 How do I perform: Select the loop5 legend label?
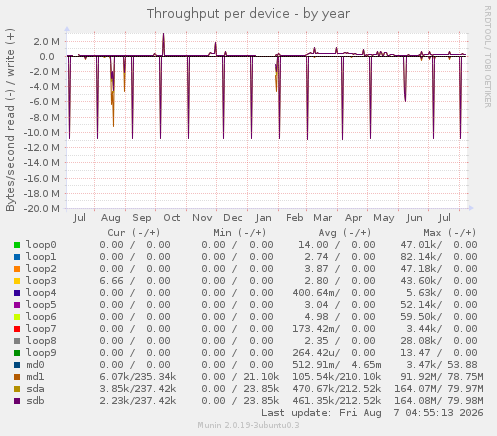click(41, 305)
